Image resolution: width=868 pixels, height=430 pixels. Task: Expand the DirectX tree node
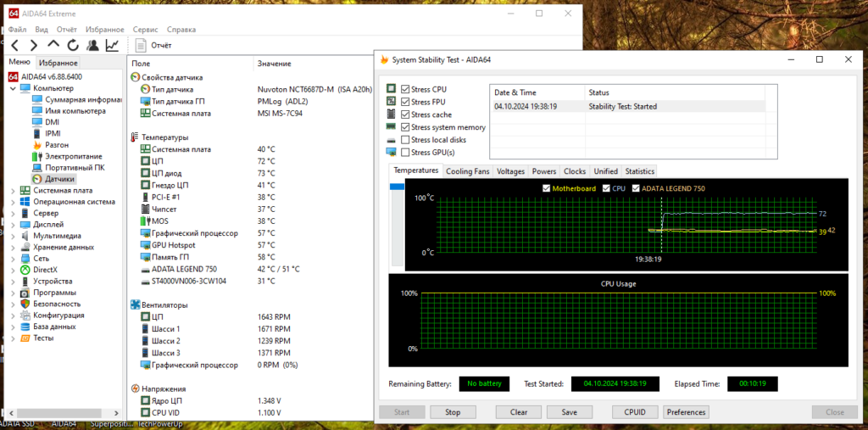[x=14, y=270]
